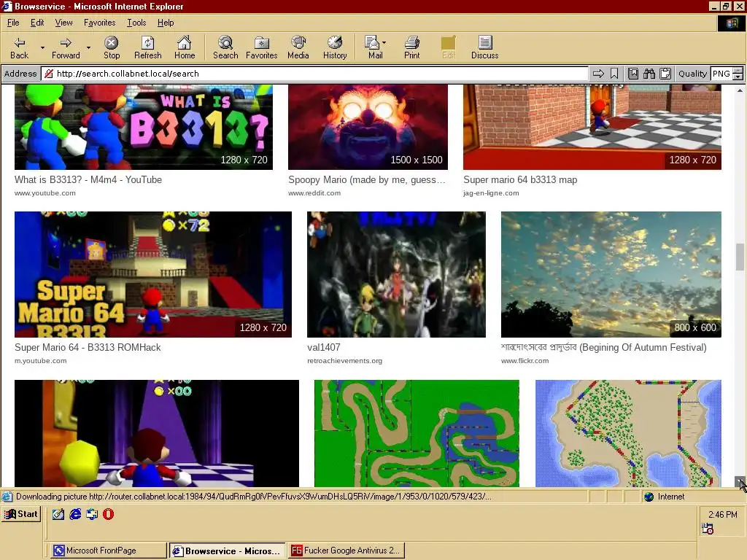Open the Start menu
Screen dimensions: 747x560
(x=21, y=514)
